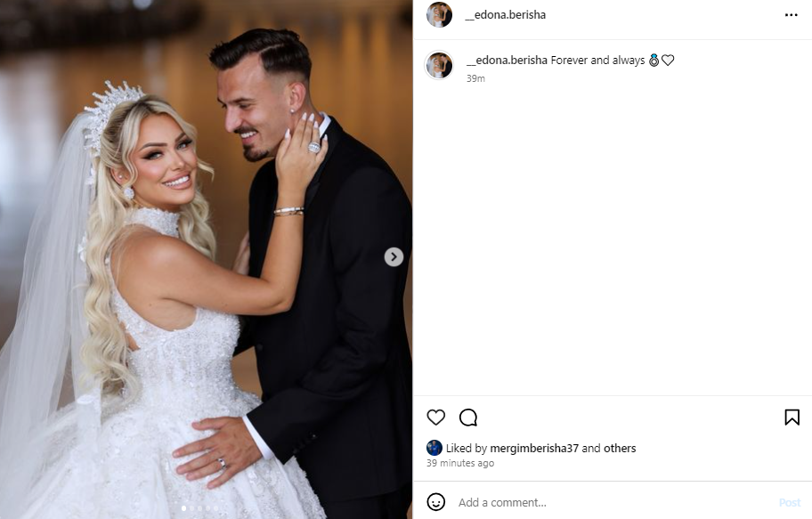View mergimberisha37's small avatar beside likes
This screenshot has height=519, width=812.
[434, 448]
